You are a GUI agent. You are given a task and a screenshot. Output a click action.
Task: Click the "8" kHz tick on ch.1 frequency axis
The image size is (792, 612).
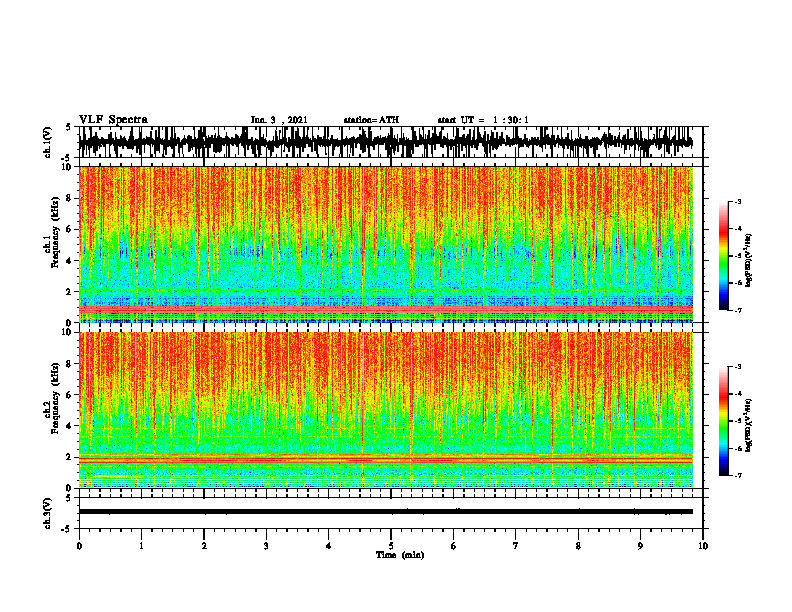[x=70, y=198]
